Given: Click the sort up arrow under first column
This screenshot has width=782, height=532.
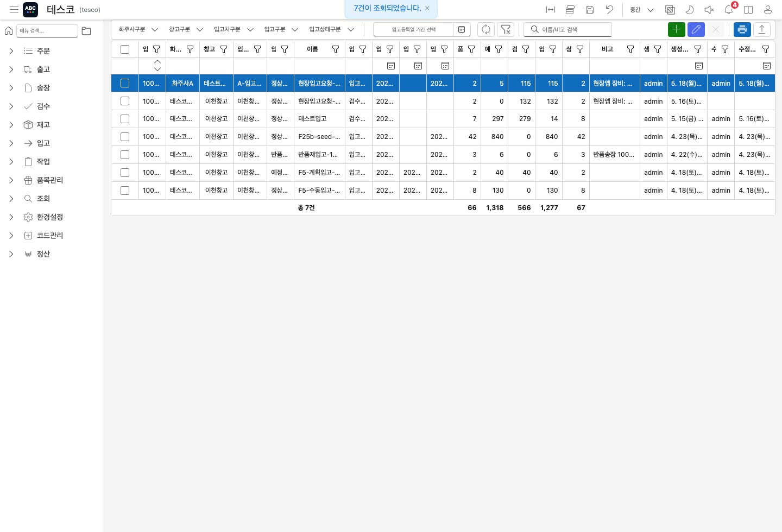Looking at the screenshot, I should [x=157, y=62].
